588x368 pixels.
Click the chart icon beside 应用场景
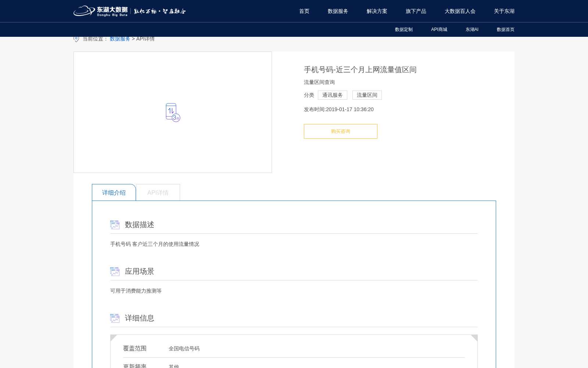(x=115, y=272)
